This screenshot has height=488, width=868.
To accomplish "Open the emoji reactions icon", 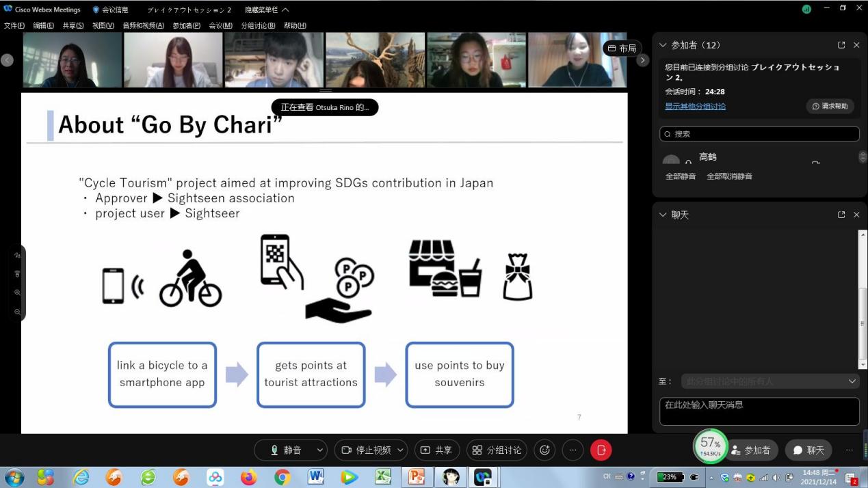I will click(544, 450).
